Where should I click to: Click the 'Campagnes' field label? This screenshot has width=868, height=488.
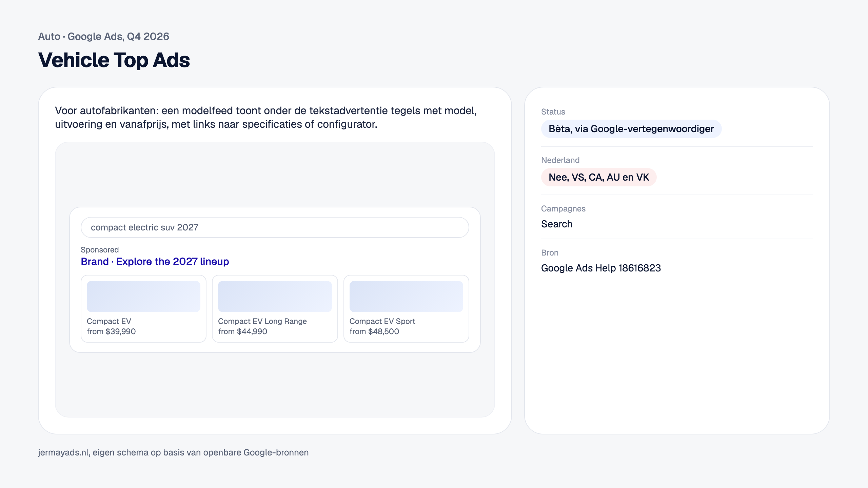pos(563,209)
